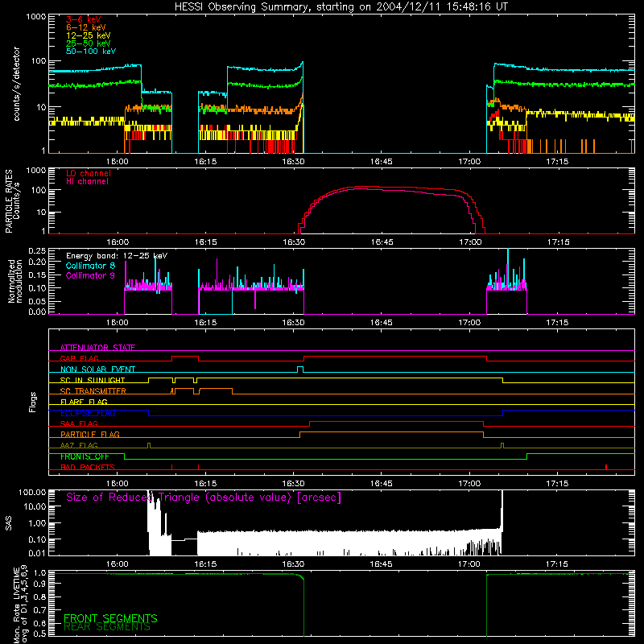Click the HI channel legend label
Screen dimensions: 644x644
click(x=87, y=181)
